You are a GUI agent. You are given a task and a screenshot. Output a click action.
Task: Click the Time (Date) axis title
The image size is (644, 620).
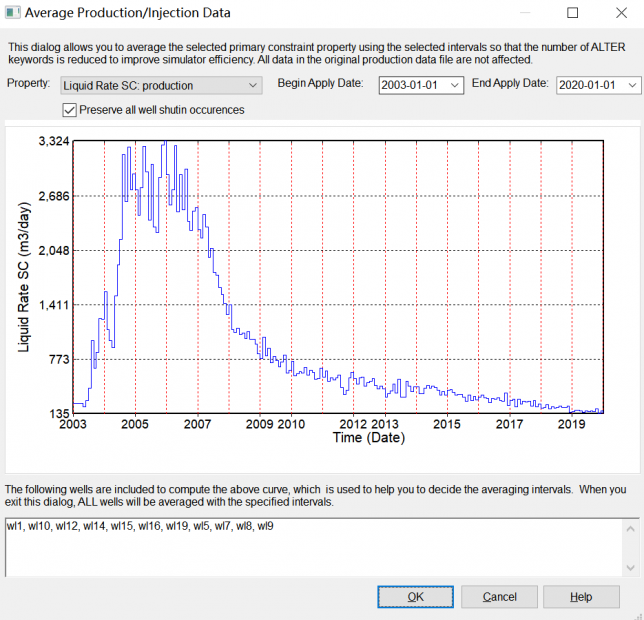pos(369,438)
